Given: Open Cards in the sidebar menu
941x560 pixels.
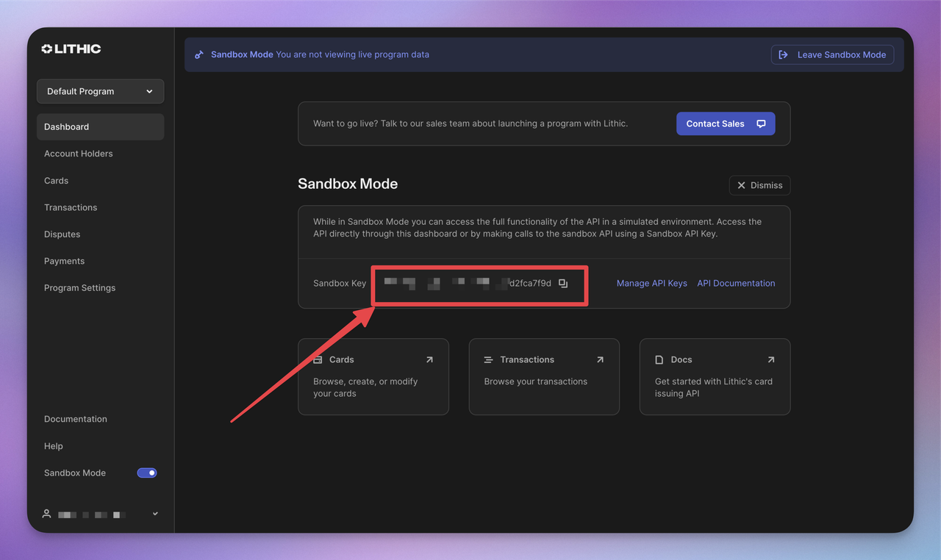Looking at the screenshot, I should [x=56, y=180].
